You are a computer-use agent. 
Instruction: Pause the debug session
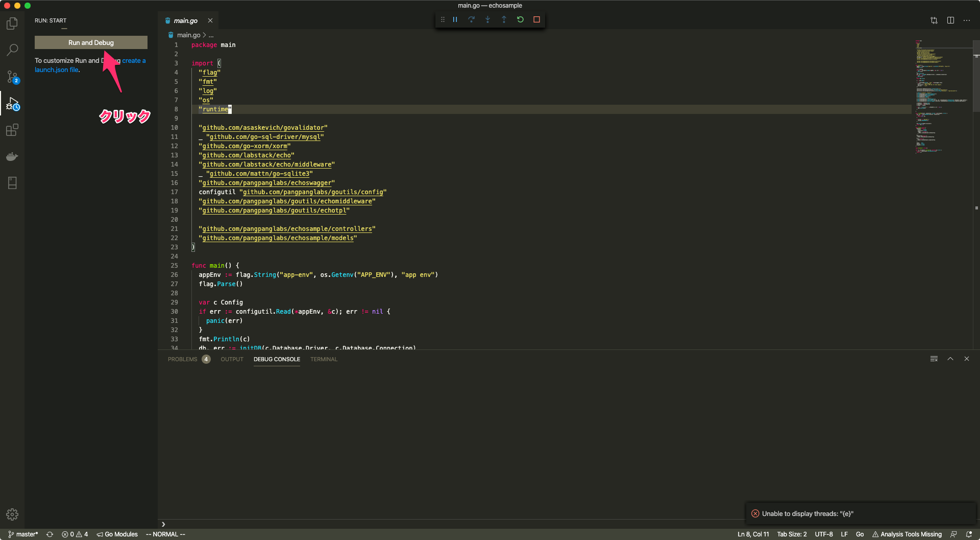pos(455,19)
